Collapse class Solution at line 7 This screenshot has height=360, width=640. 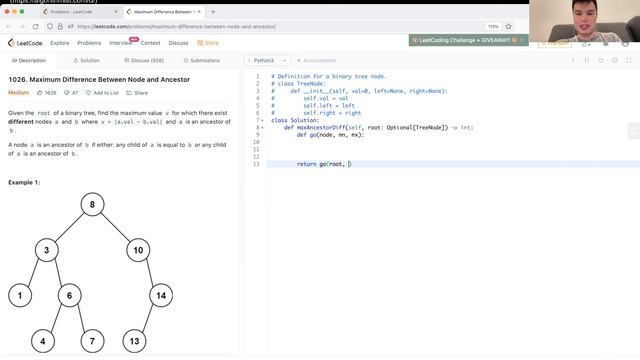pyautogui.click(x=262, y=120)
